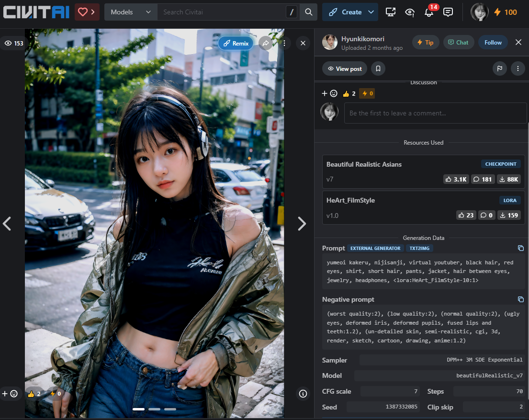Screen dimensions: 529x420
Task: Open the chat messages icon
Action: (448, 12)
